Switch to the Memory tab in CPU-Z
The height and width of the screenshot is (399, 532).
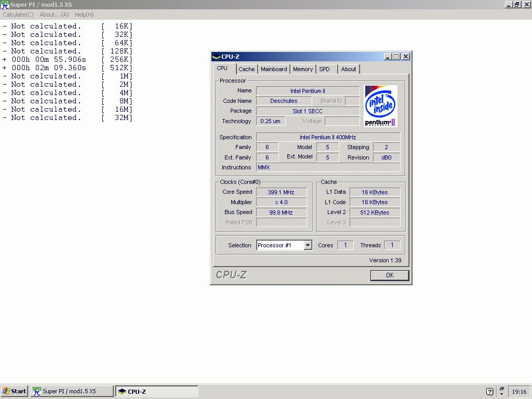(303, 69)
